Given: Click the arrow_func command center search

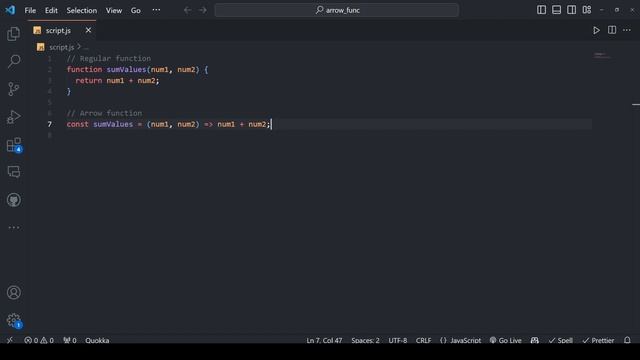Looking at the screenshot, I should pos(337,10).
